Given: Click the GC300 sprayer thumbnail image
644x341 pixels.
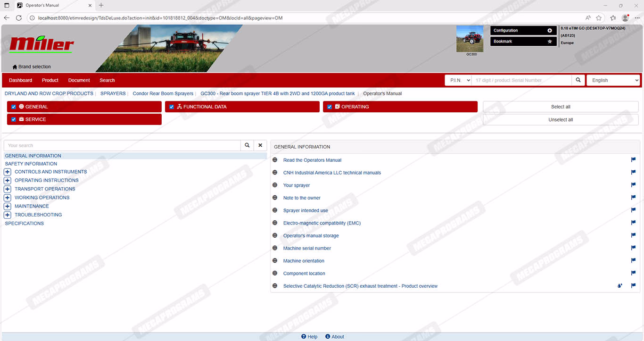Looking at the screenshot, I should (x=470, y=39).
